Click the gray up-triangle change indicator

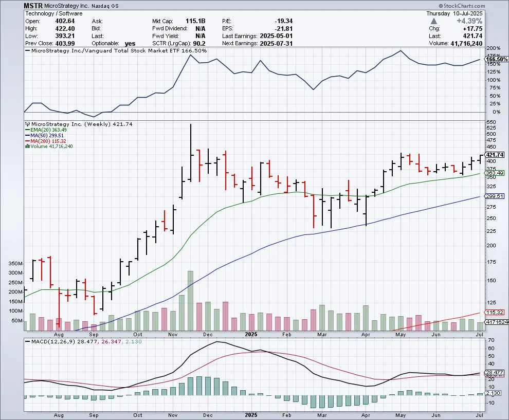(x=434, y=21)
